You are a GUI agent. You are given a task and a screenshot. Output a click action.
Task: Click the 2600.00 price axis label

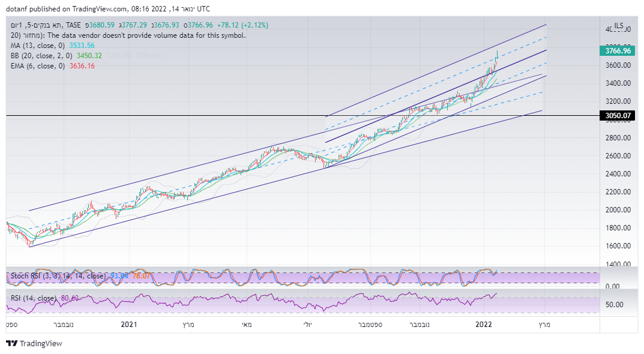click(x=618, y=156)
